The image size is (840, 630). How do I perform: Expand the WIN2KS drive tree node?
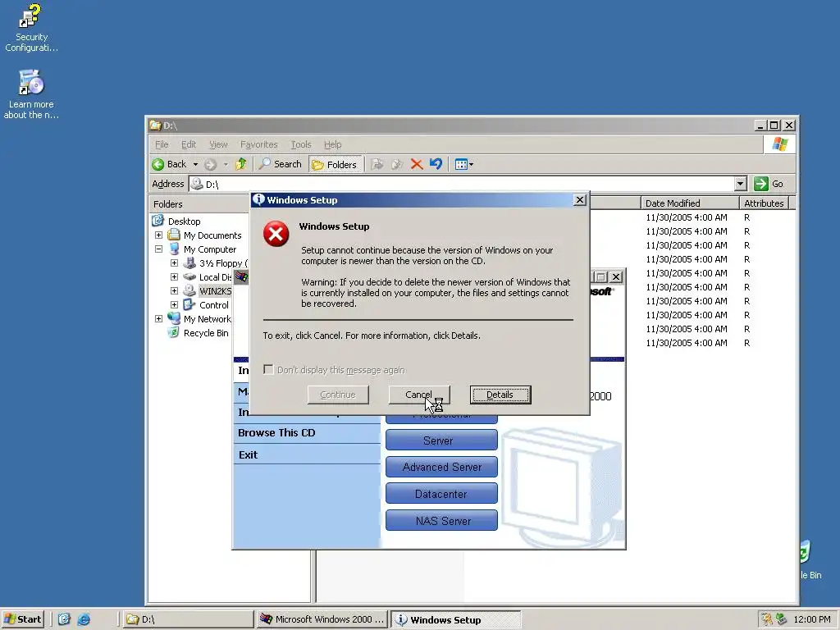click(174, 291)
